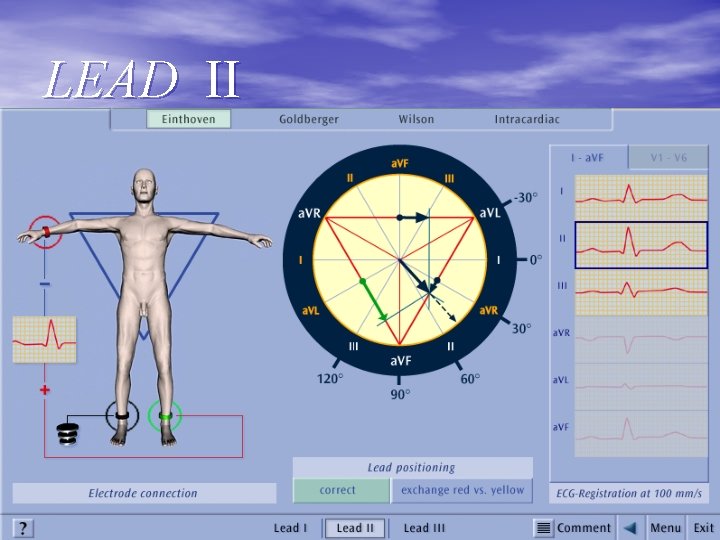Click the horizontal lead I projection arrow
This screenshot has height=540, width=720.
pos(413,217)
